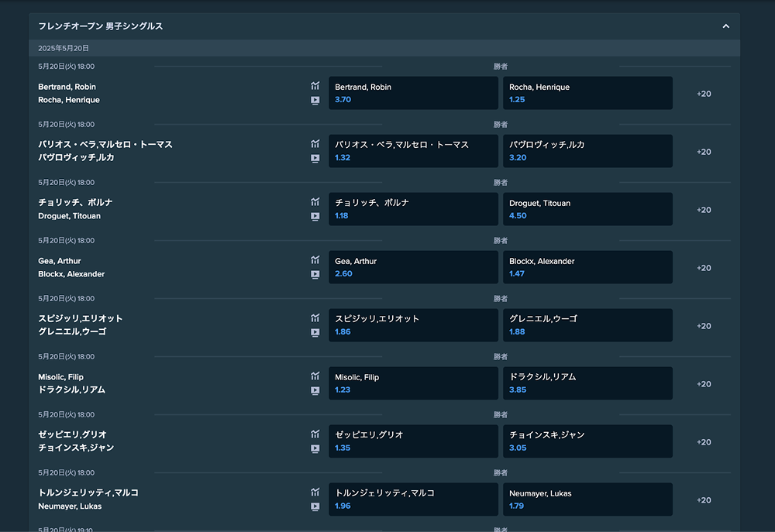Open the Misolic, Filip vs ドラクシル,リアム match names
The width and height of the screenshot is (775, 532).
click(x=71, y=383)
